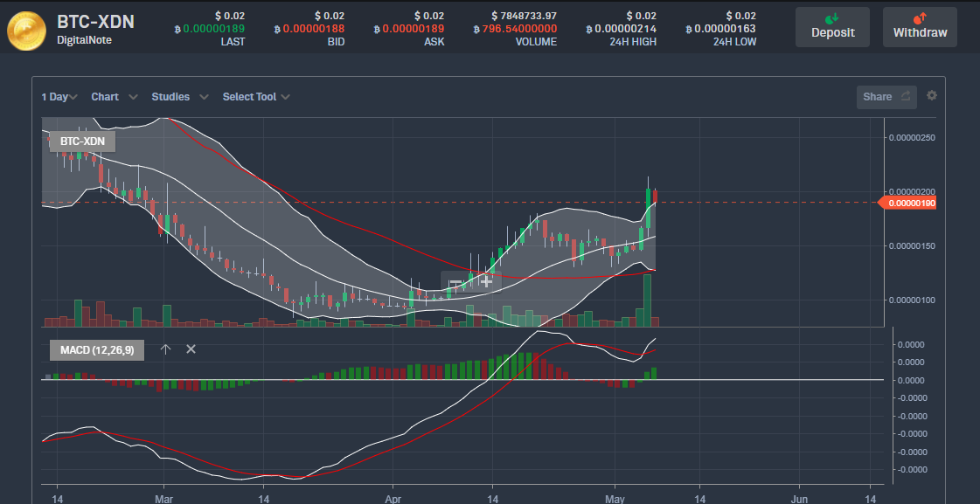The width and height of the screenshot is (980, 504).
Task: Click the 0.00000150 price axis label
Action: pyautogui.click(x=913, y=246)
